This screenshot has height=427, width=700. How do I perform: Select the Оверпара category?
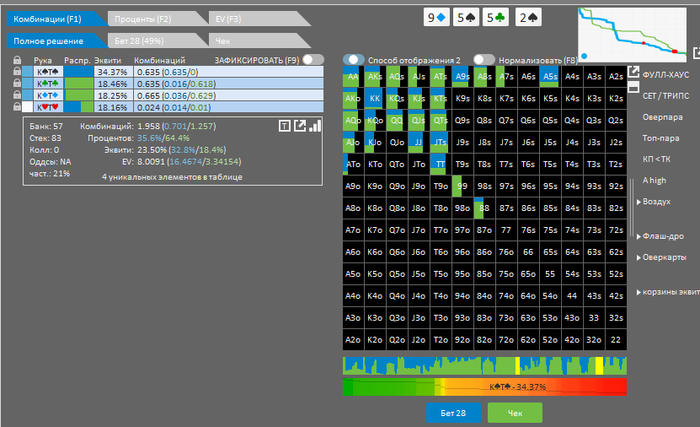(662, 117)
